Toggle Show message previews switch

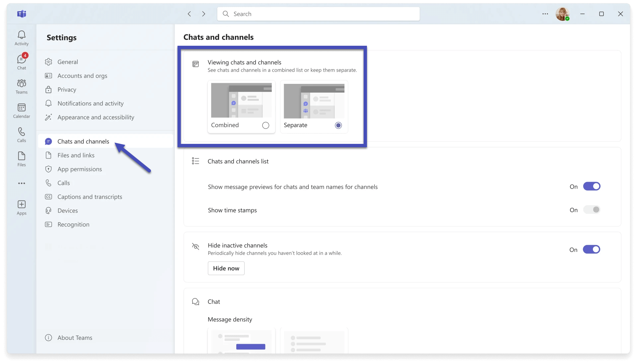tap(592, 186)
